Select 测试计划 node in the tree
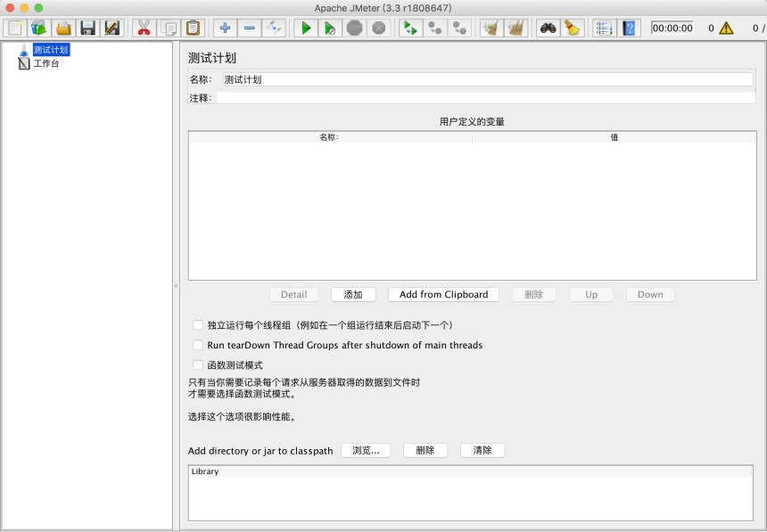767x532 pixels. click(x=51, y=50)
